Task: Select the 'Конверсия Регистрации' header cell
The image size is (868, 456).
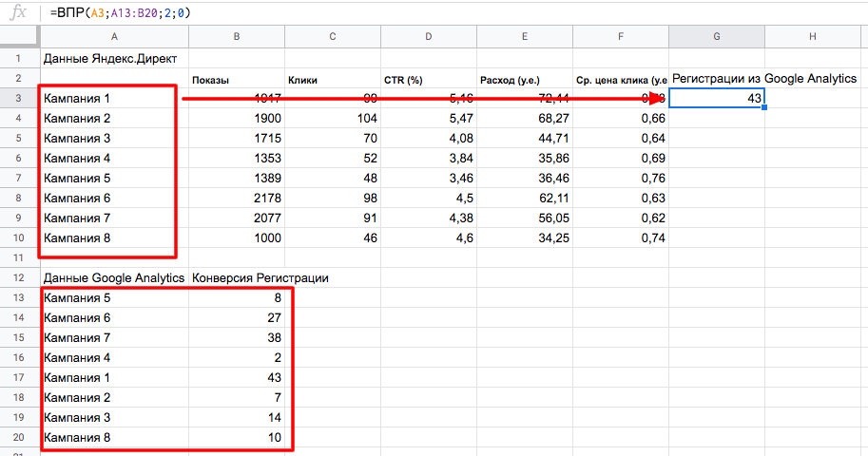Action: [x=260, y=277]
